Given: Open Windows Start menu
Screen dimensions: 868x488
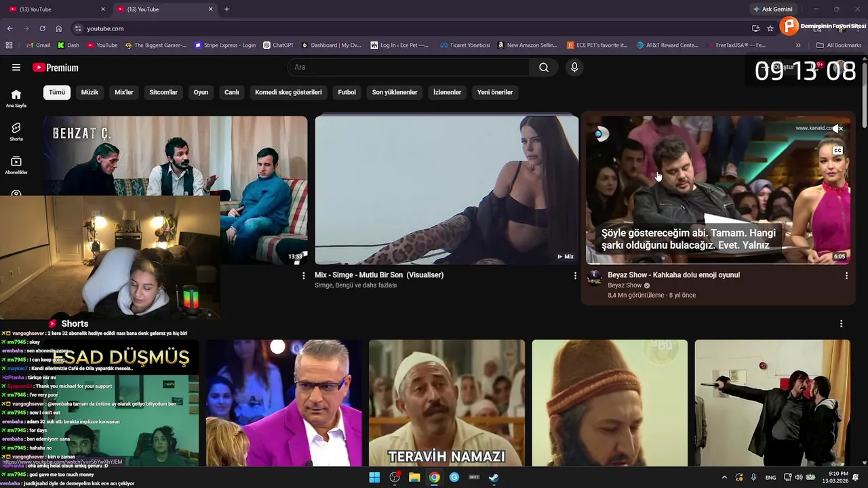Looking at the screenshot, I should 374,477.
